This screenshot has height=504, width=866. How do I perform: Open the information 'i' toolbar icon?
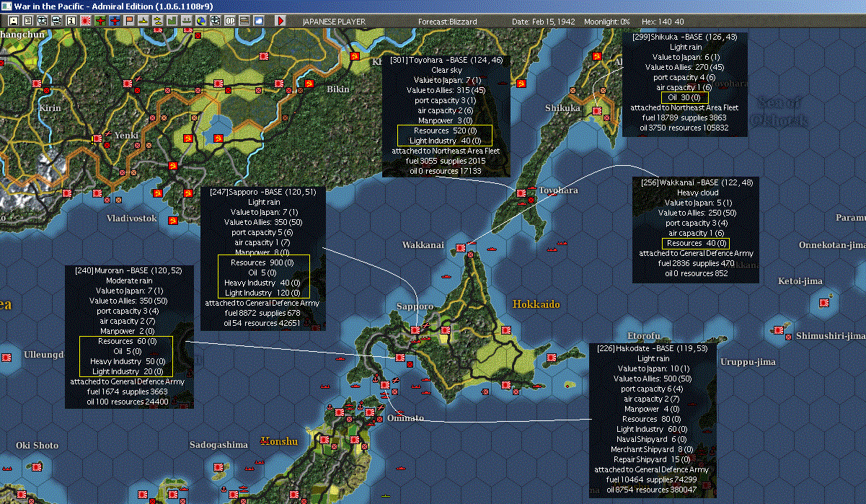[71, 21]
